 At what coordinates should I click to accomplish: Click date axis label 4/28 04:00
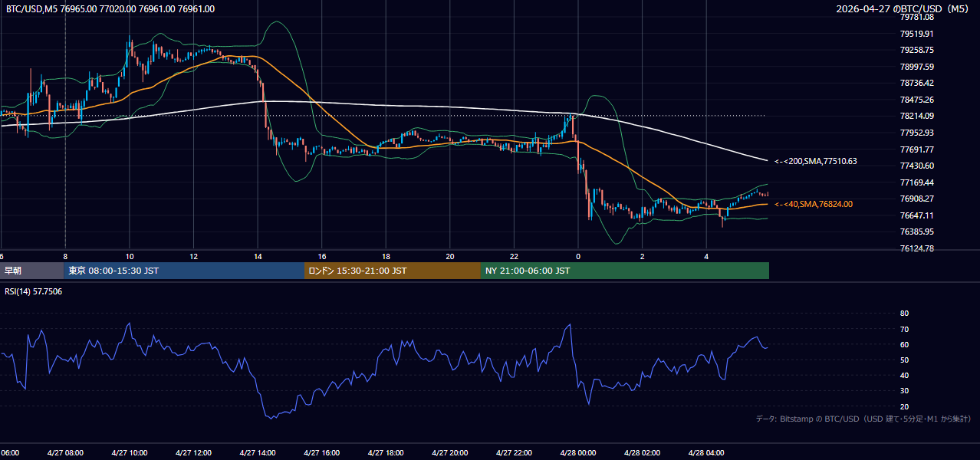tap(705, 452)
